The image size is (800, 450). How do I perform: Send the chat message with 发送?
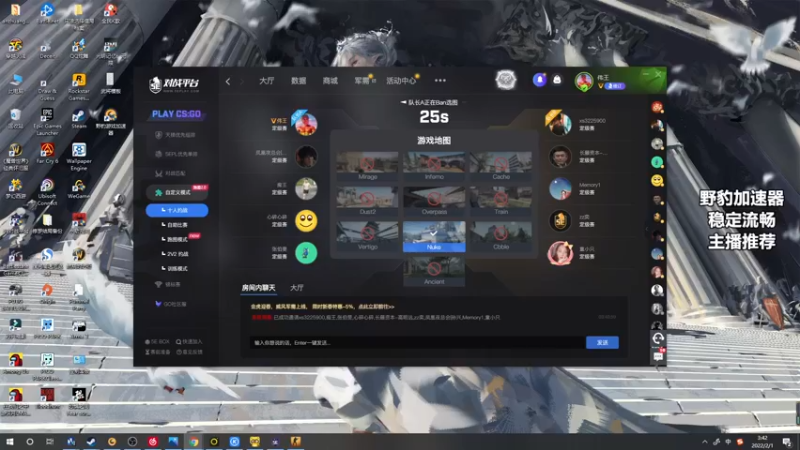[602, 342]
